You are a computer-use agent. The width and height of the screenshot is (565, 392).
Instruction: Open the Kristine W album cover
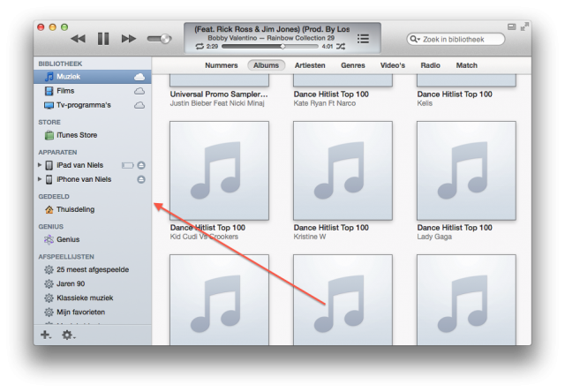pos(343,170)
